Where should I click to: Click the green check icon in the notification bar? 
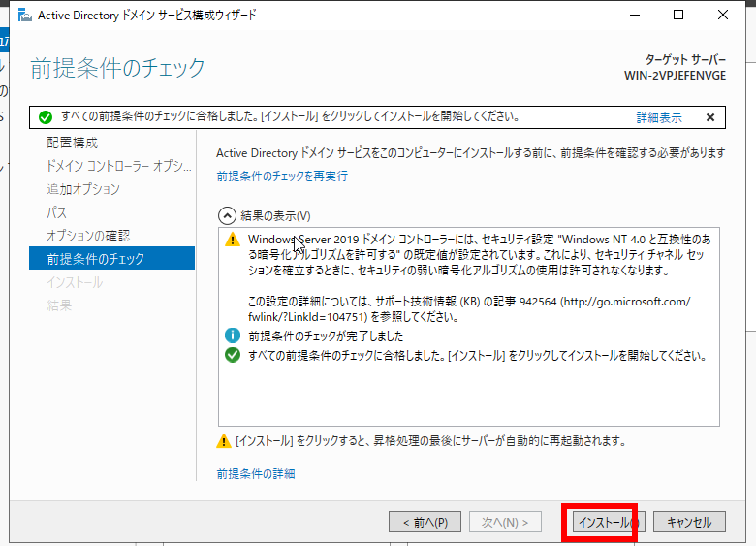(46, 117)
